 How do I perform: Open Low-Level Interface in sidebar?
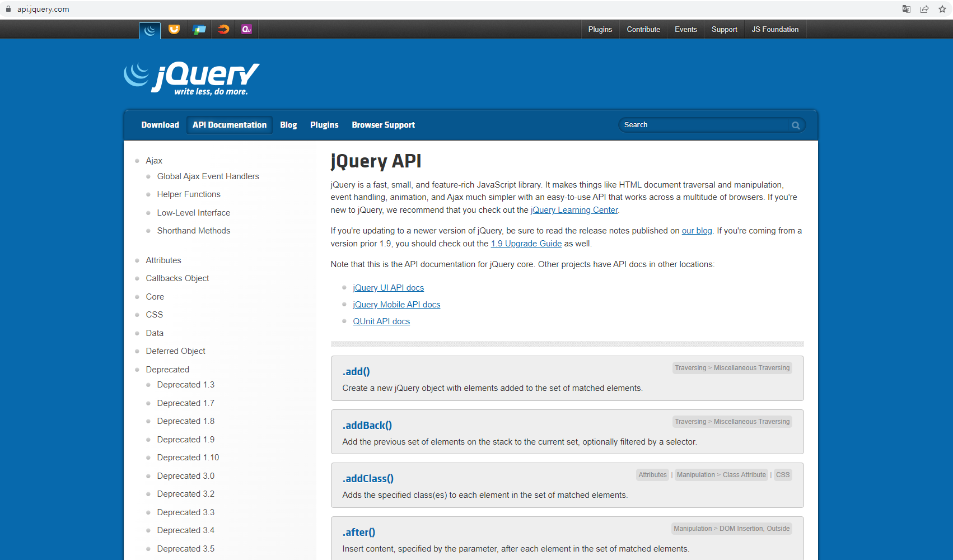tap(194, 213)
